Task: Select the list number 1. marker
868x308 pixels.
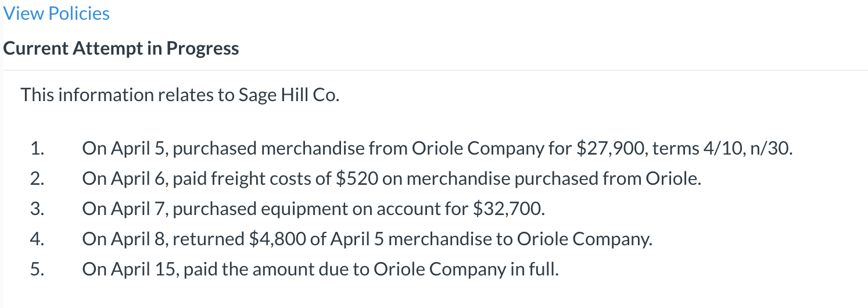Action: (37, 149)
